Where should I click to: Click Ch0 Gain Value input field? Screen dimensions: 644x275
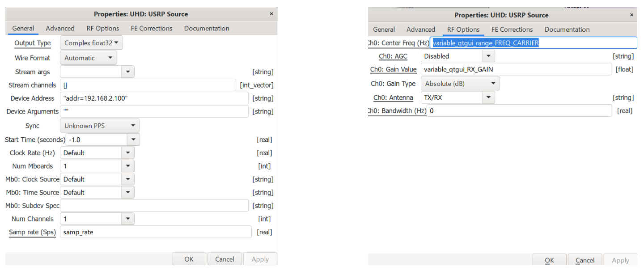click(x=516, y=69)
